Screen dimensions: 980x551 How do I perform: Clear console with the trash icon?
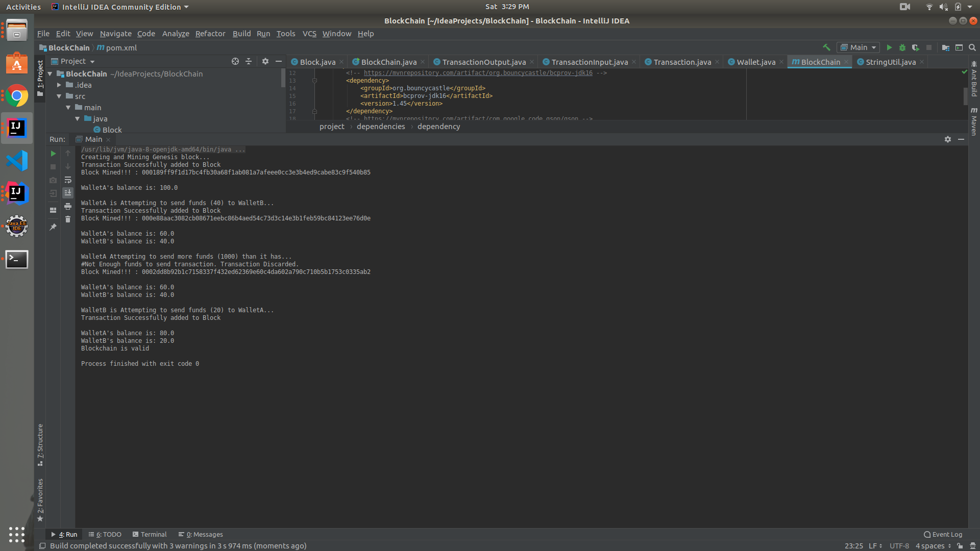(x=68, y=219)
